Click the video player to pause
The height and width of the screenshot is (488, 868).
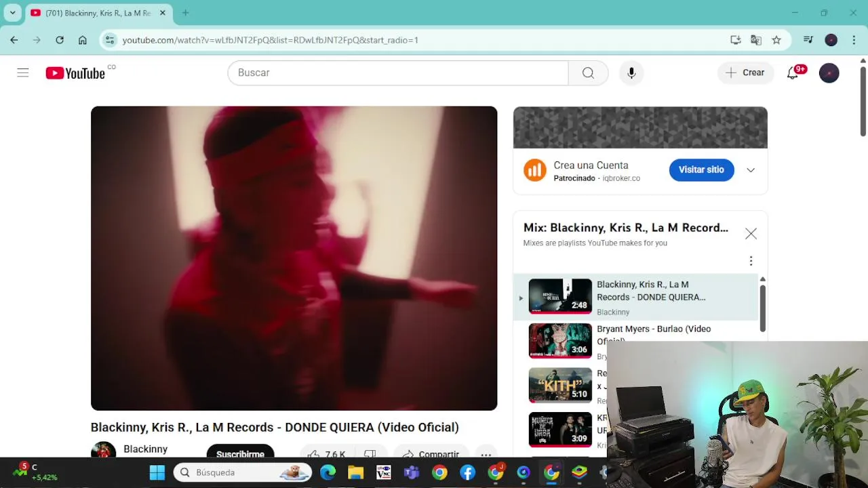click(294, 258)
